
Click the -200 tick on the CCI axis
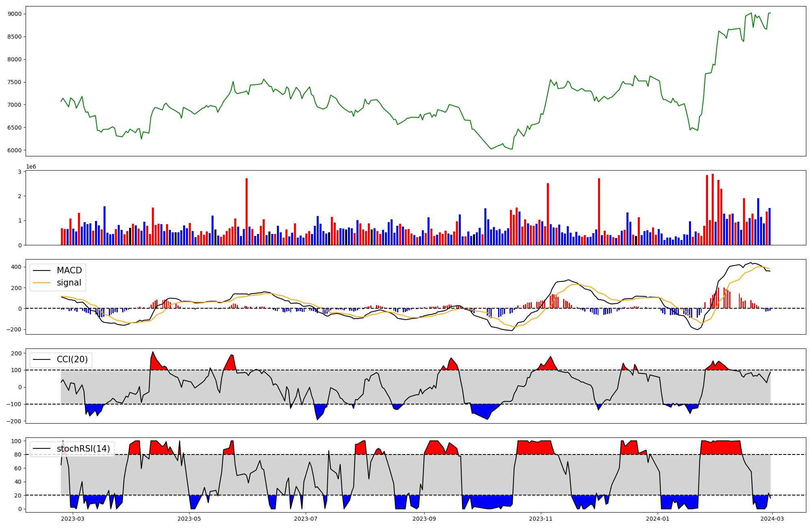14,421
